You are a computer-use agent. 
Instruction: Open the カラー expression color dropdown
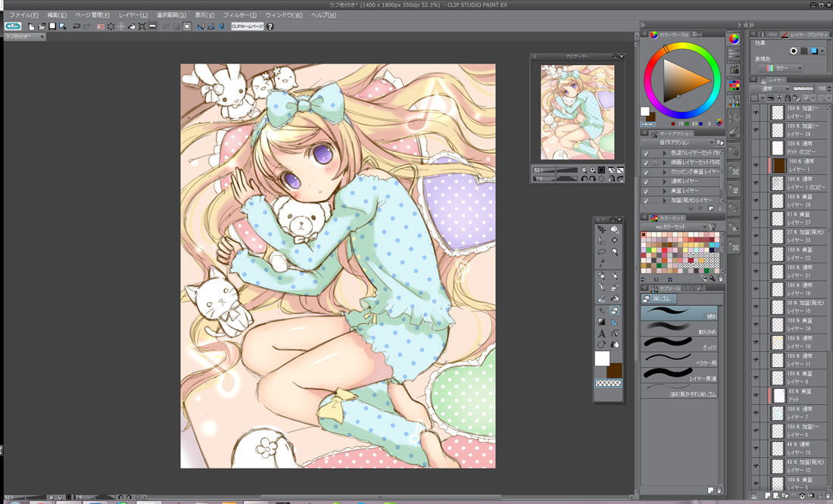[x=781, y=68]
